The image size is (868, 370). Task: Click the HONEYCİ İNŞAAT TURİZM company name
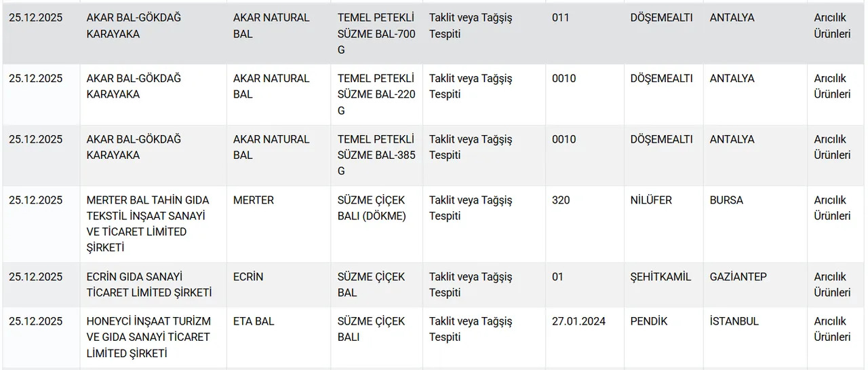point(149,337)
